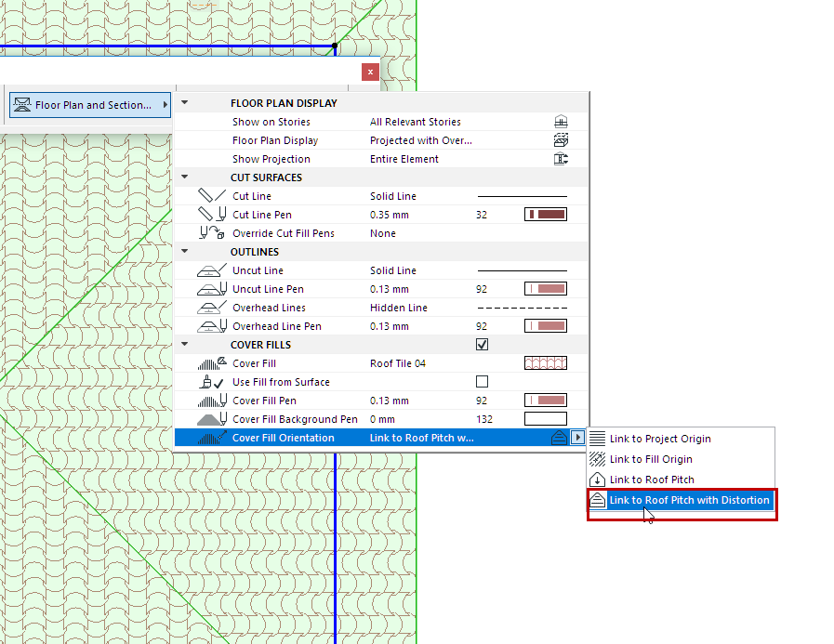Click the Uncut Line row icon
The image size is (834, 644).
pyautogui.click(x=212, y=270)
